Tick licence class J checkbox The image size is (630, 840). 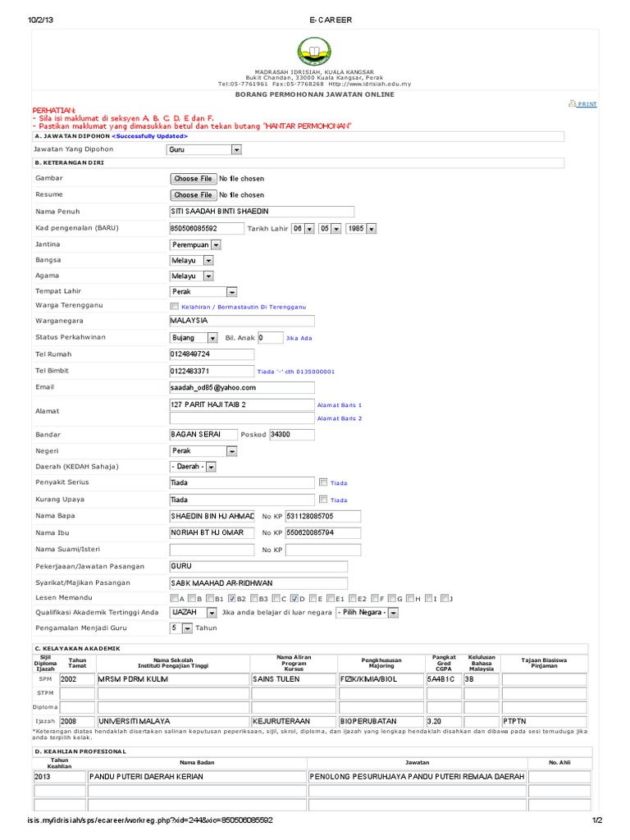click(x=444, y=598)
